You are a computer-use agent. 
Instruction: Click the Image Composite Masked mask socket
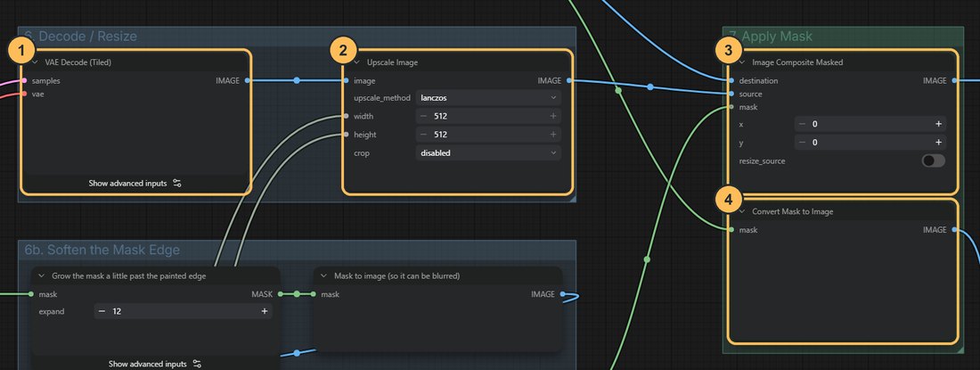point(731,108)
